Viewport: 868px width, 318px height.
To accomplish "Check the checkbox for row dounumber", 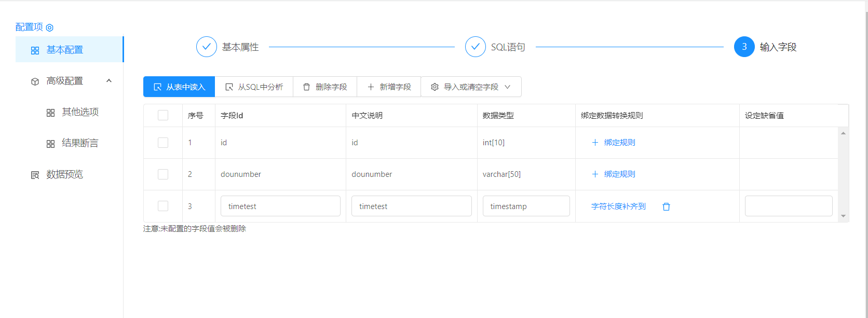I will pyautogui.click(x=163, y=174).
